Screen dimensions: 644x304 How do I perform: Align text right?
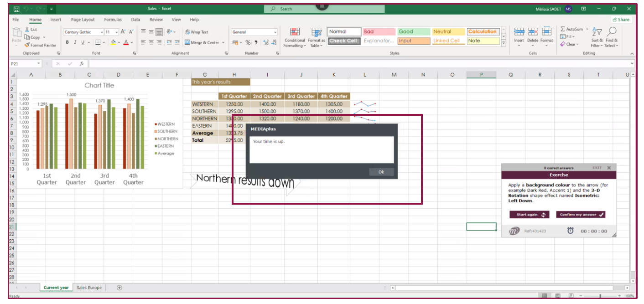tap(159, 42)
